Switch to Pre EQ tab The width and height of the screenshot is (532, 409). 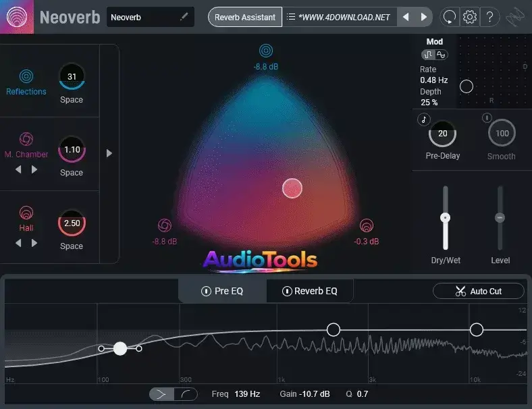[x=222, y=291]
